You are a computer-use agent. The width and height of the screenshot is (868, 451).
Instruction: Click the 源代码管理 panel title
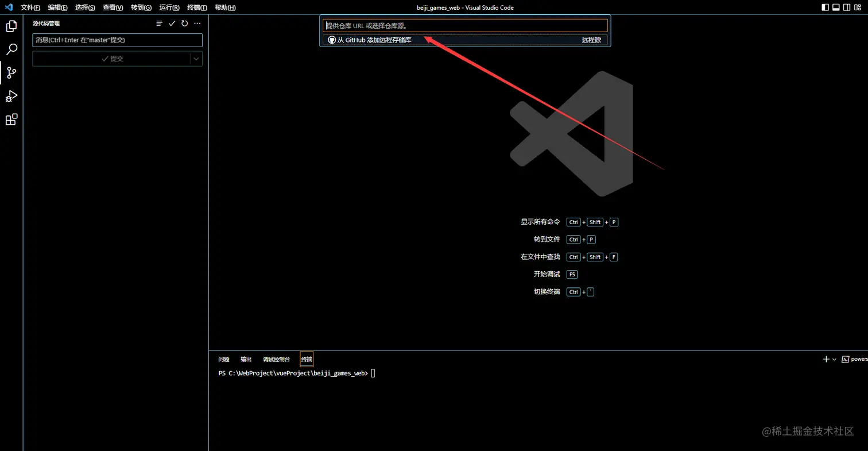(46, 24)
